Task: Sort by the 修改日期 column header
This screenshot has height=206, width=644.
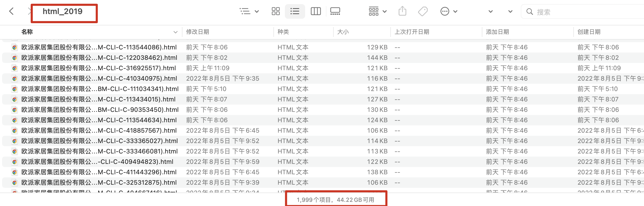Action: (198, 32)
